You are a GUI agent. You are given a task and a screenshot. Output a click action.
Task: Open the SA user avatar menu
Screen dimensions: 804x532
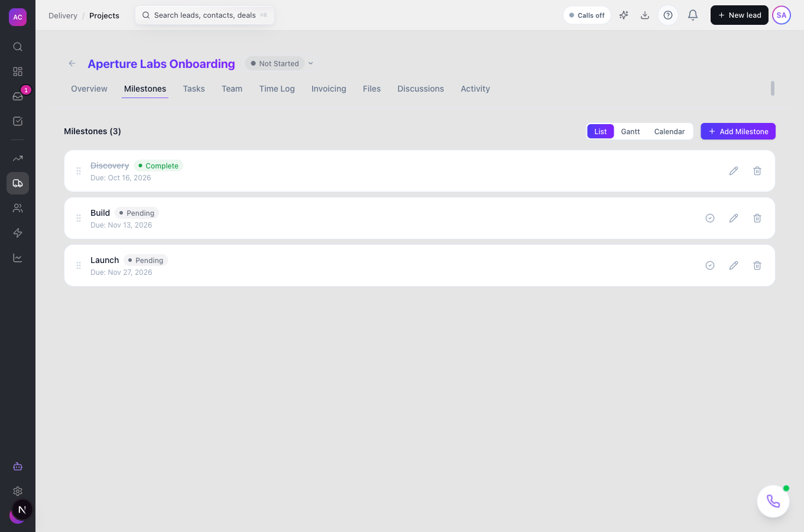782,15
